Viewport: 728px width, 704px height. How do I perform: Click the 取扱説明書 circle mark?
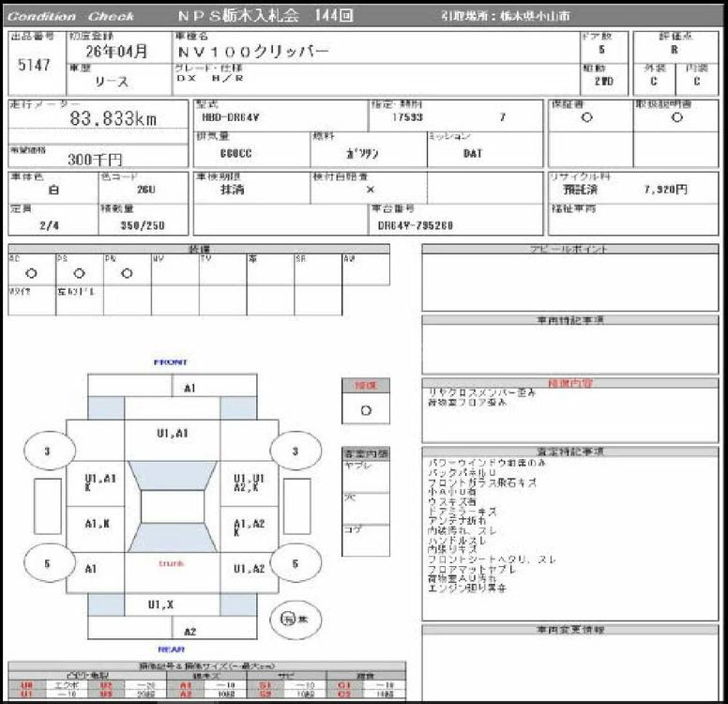pos(677,118)
